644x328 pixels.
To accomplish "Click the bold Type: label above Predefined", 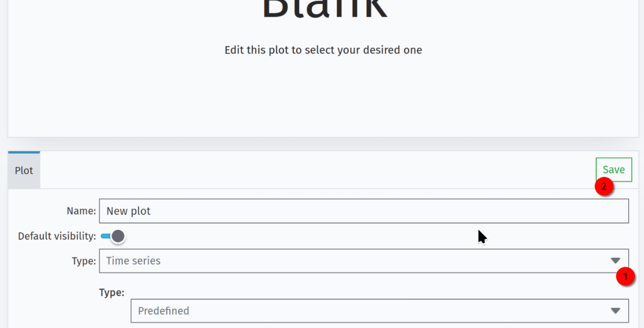I will point(111,292).
